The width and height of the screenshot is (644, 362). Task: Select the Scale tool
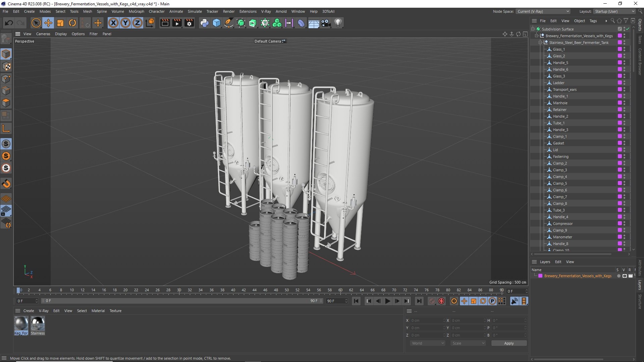point(60,23)
